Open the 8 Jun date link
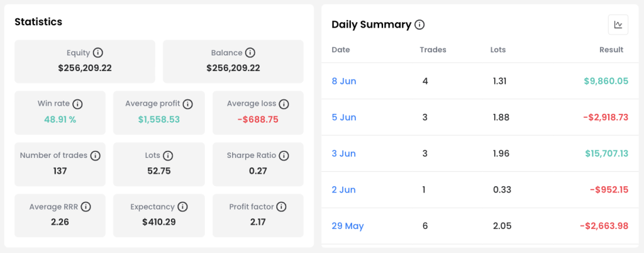 [344, 81]
